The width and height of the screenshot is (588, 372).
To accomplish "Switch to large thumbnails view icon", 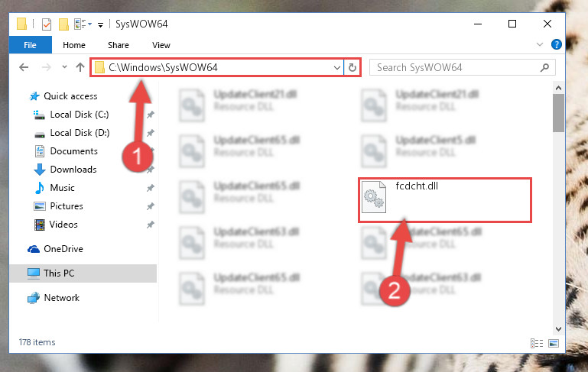I will point(554,343).
